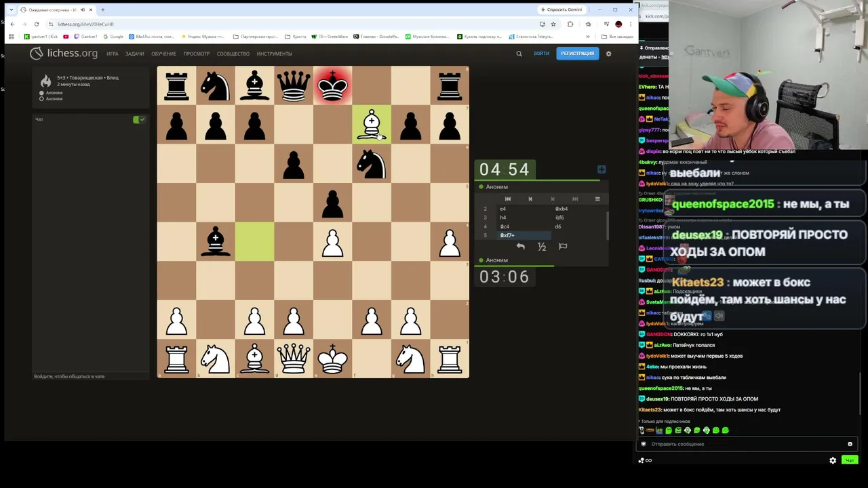Click the lichess.org logo
Viewport: 868px width, 488px height.
pos(64,53)
